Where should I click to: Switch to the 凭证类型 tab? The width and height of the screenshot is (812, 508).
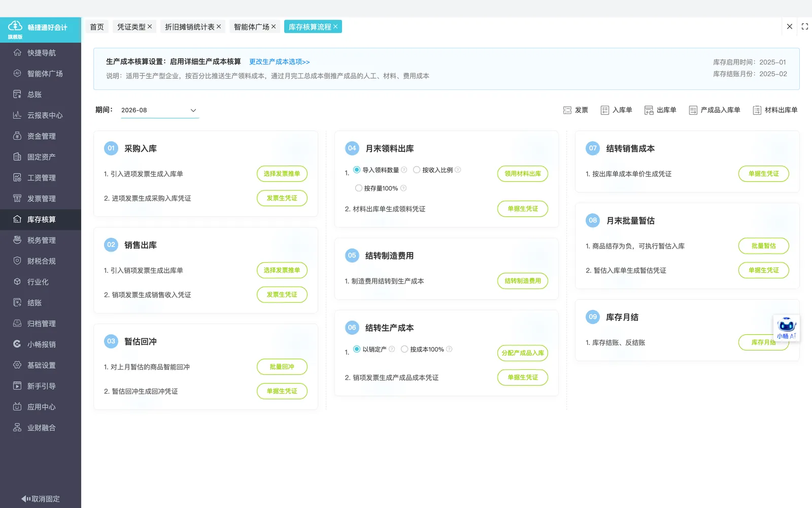(x=131, y=27)
